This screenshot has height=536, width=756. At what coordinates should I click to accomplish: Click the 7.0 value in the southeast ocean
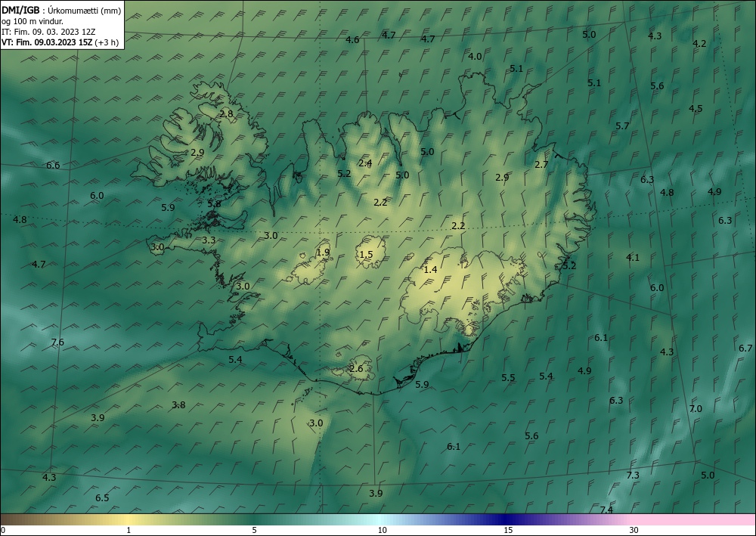click(x=696, y=409)
